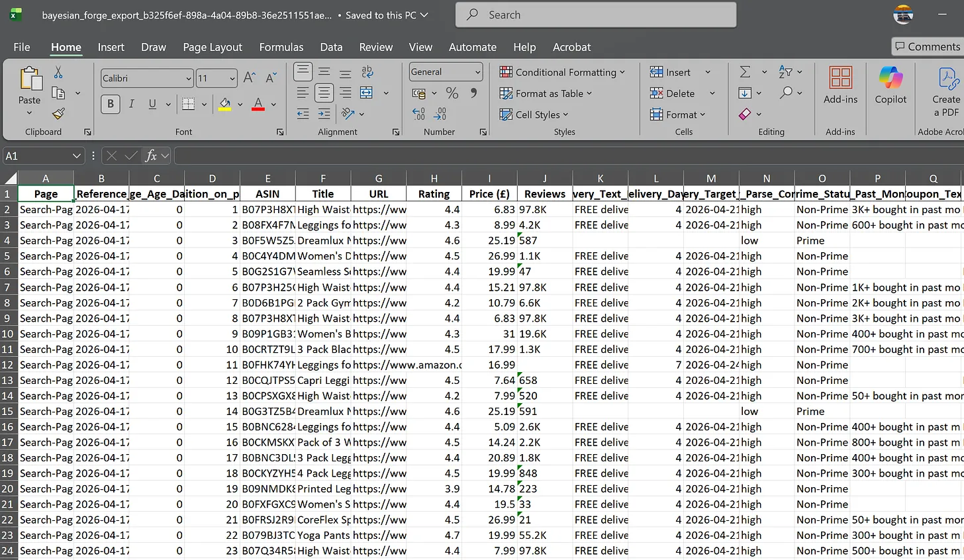Switch to the Page Layout tab
Screen dimensions: 964x560
click(213, 47)
